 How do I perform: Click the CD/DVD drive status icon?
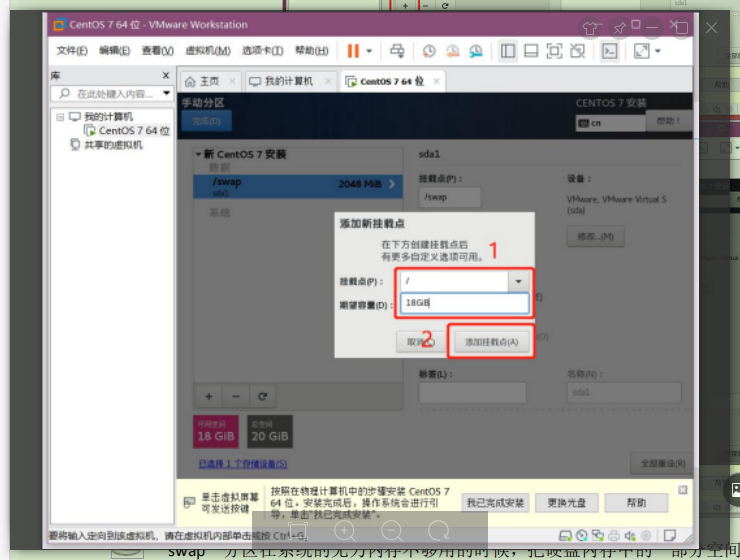click(x=582, y=535)
